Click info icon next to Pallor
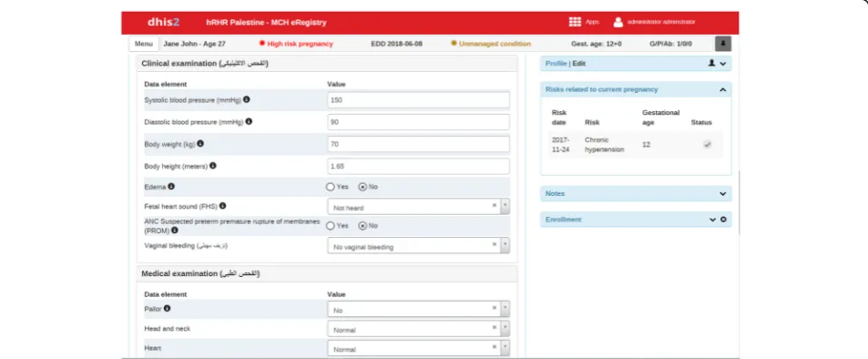The image size is (868, 359). 168,308
